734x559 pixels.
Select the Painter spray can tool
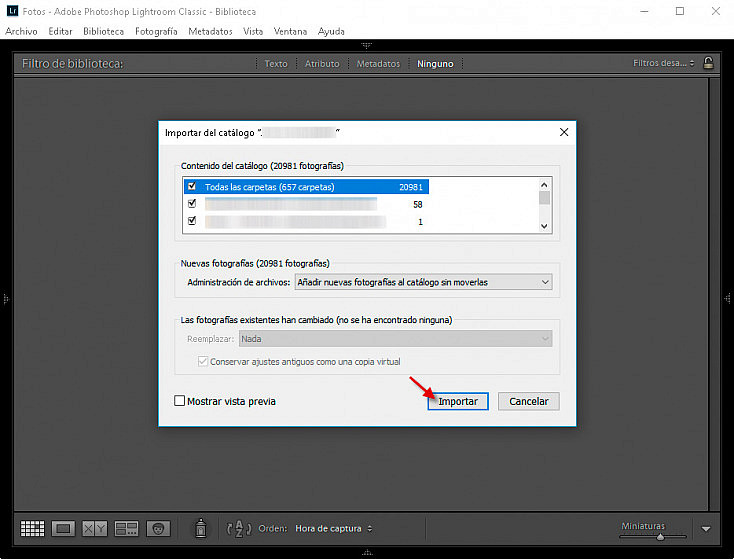click(201, 528)
